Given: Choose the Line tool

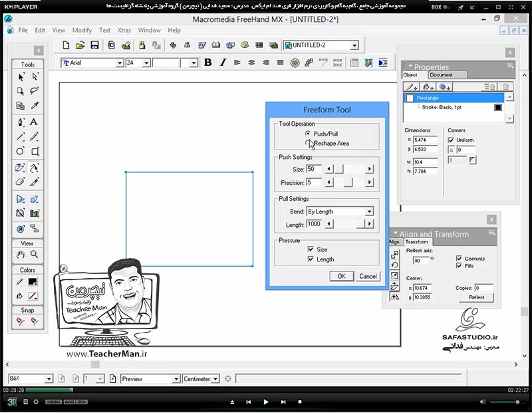Looking at the screenshot, I should pos(21,137).
